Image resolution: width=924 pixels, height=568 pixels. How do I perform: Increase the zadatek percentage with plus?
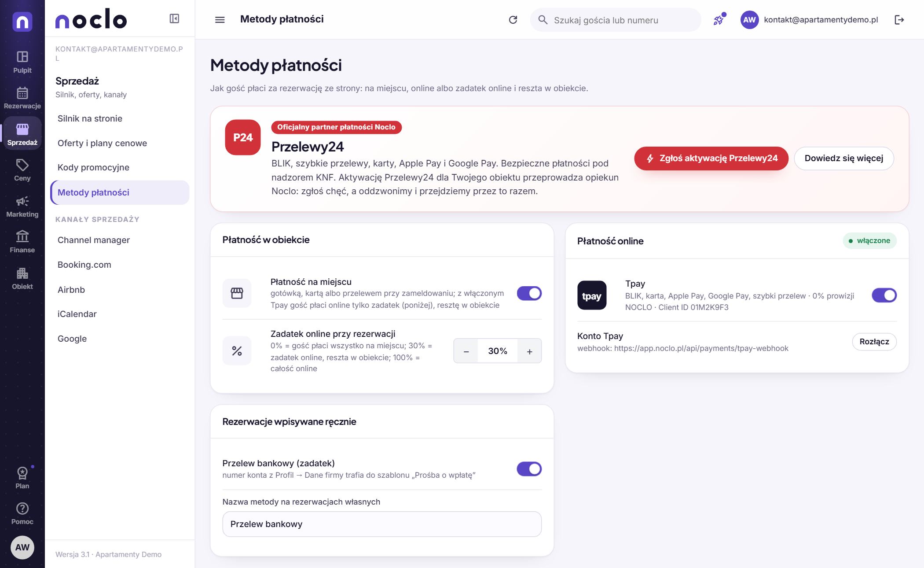click(x=529, y=351)
